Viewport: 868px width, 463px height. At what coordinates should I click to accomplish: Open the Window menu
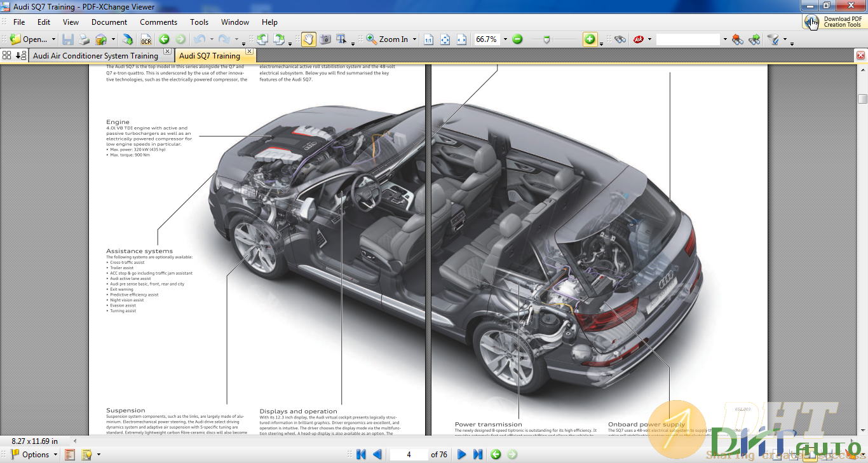point(235,22)
